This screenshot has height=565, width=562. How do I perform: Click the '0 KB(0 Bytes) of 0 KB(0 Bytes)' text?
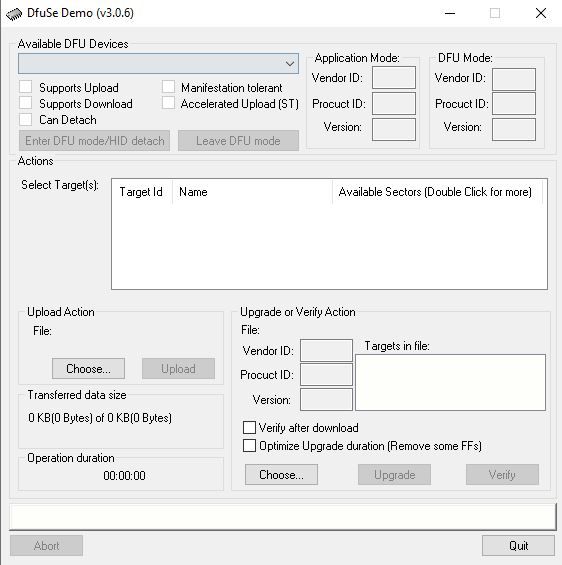tap(100, 418)
